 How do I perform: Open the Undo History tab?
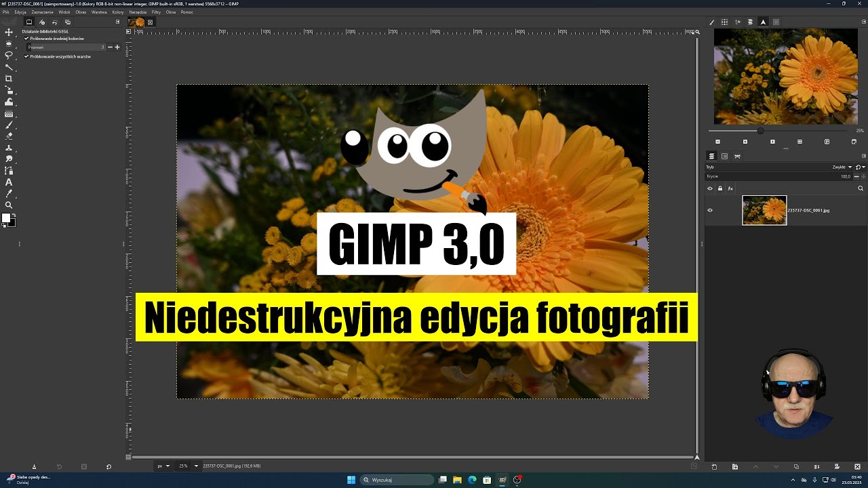54,22
